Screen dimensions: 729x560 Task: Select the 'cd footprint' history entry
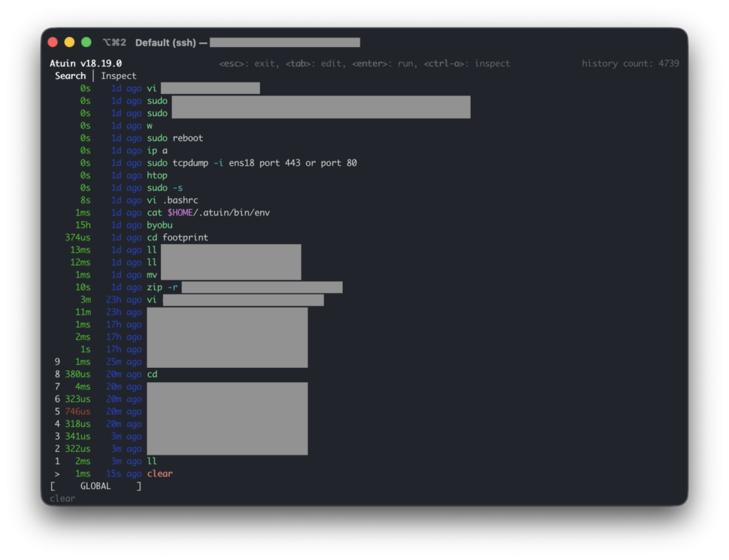[177, 238]
